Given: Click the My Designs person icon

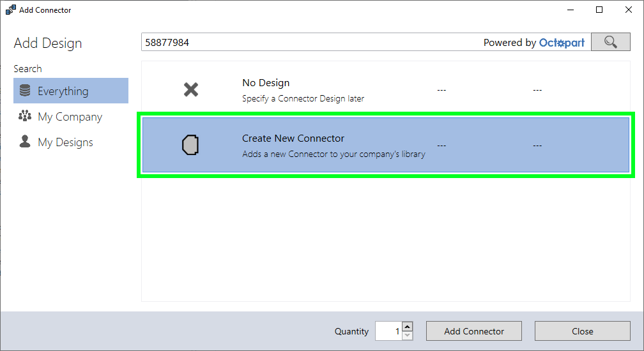Looking at the screenshot, I should (25, 141).
